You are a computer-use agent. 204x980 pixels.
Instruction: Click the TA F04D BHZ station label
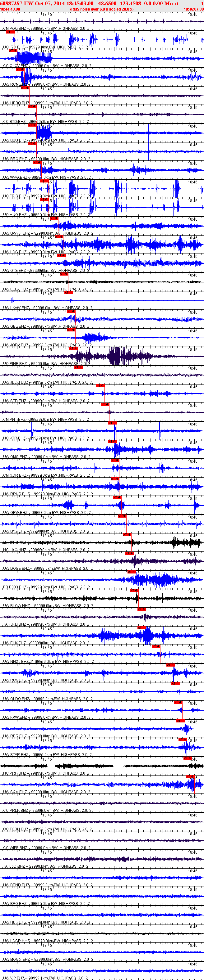(x=15, y=624)
